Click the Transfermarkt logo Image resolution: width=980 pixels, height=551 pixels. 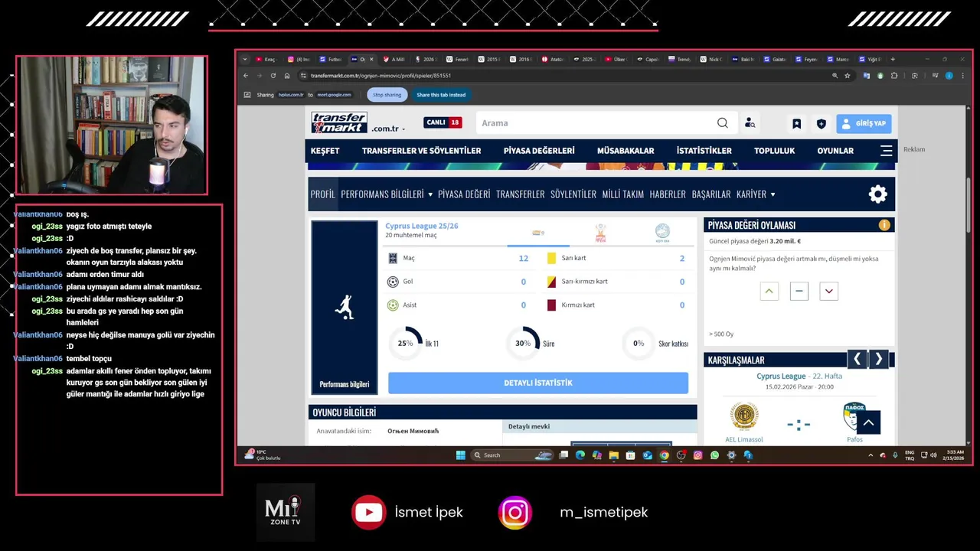pyautogui.click(x=339, y=122)
